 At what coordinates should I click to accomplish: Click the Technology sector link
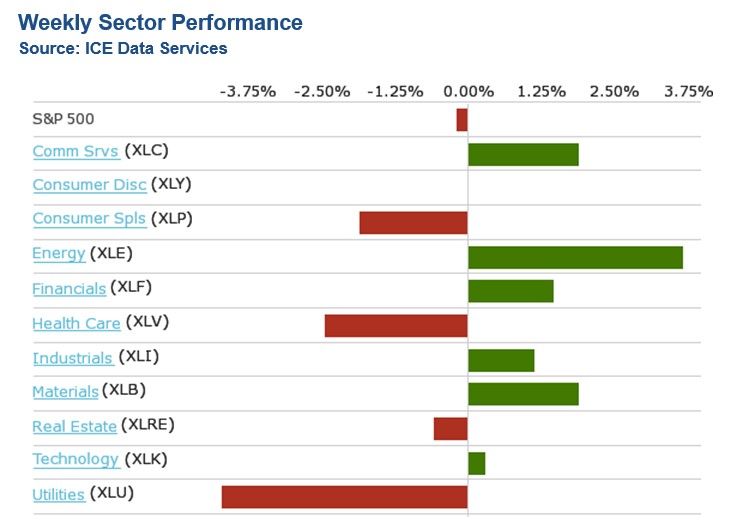tap(75, 459)
